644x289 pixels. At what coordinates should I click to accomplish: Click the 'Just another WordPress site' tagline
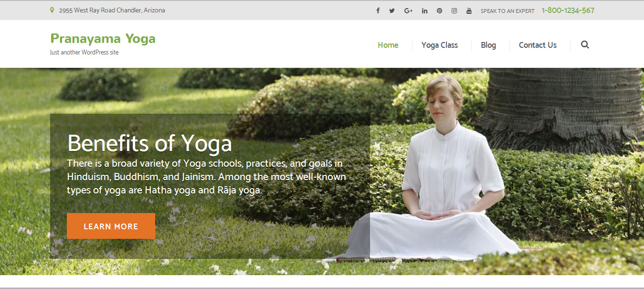click(x=84, y=53)
